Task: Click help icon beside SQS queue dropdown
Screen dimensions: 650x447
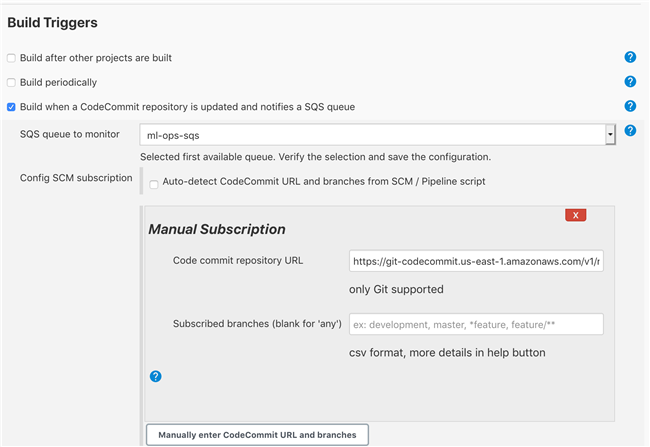Action: (630, 131)
